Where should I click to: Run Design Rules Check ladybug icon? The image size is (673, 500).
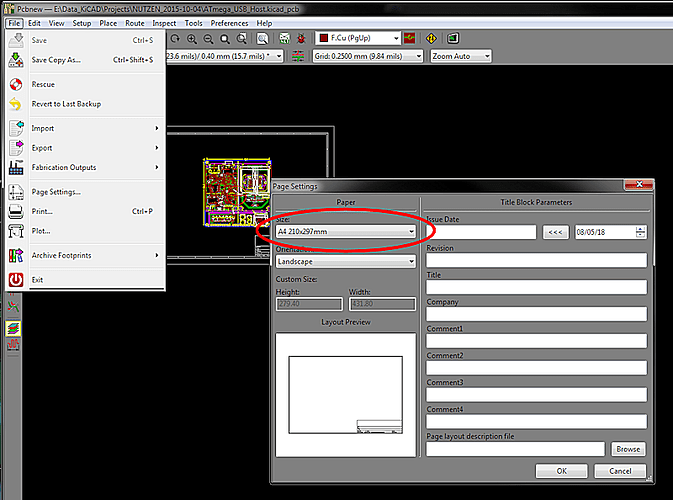point(301,39)
